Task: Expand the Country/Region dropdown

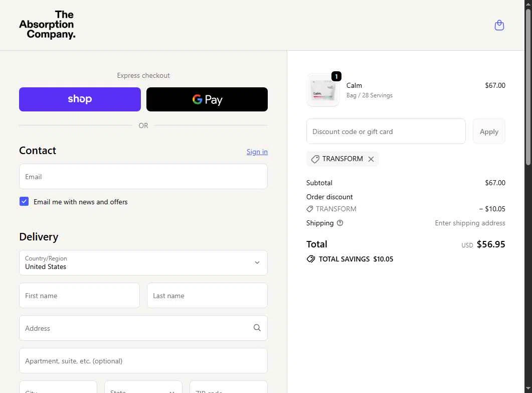Action: [x=143, y=263]
